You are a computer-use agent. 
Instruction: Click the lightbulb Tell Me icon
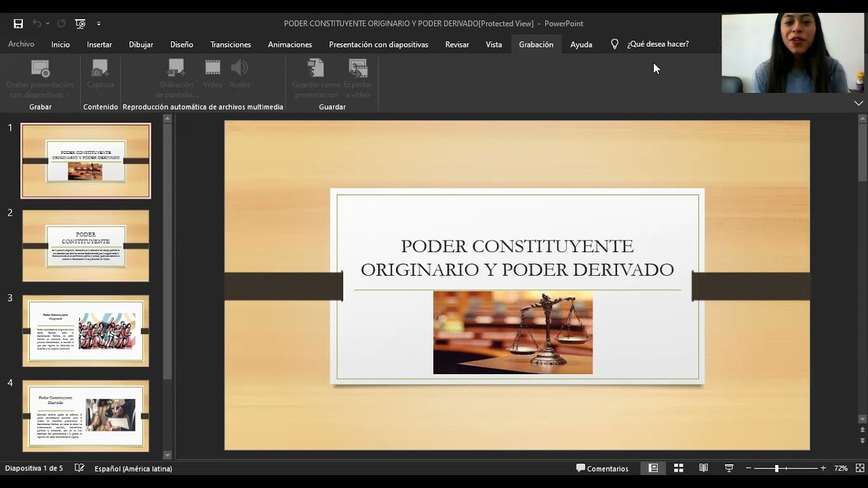pos(614,44)
